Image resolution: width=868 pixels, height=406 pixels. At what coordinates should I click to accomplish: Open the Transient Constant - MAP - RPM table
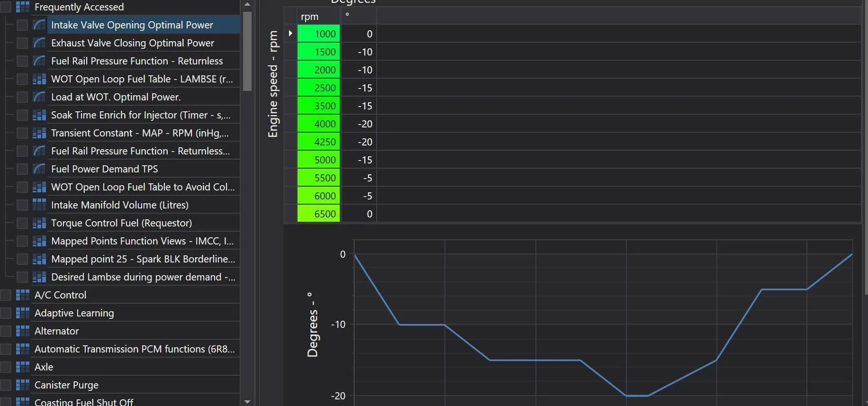coord(140,133)
